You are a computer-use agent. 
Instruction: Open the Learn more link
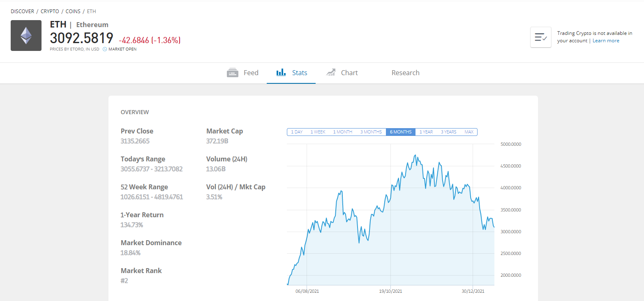(606, 41)
